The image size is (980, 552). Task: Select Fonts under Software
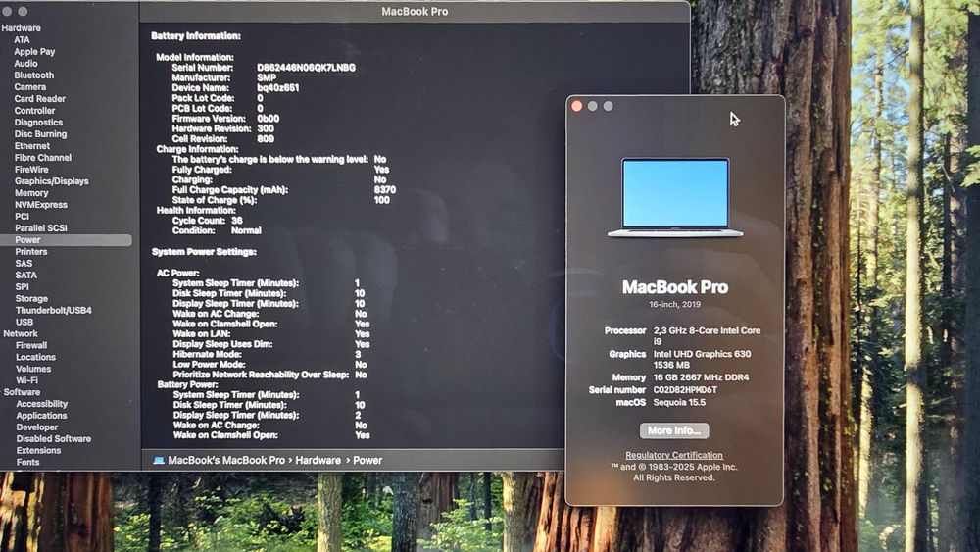(x=28, y=463)
